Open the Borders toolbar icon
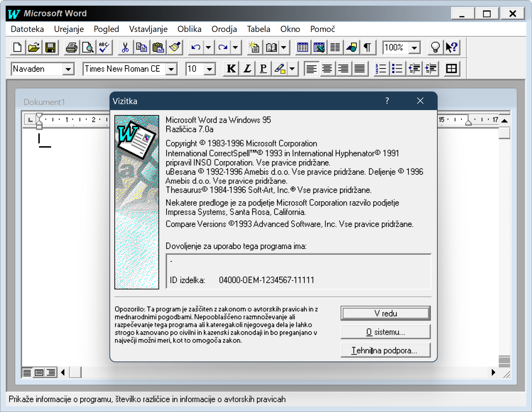Image resolution: width=532 pixels, height=412 pixels. click(x=452, y=69)
